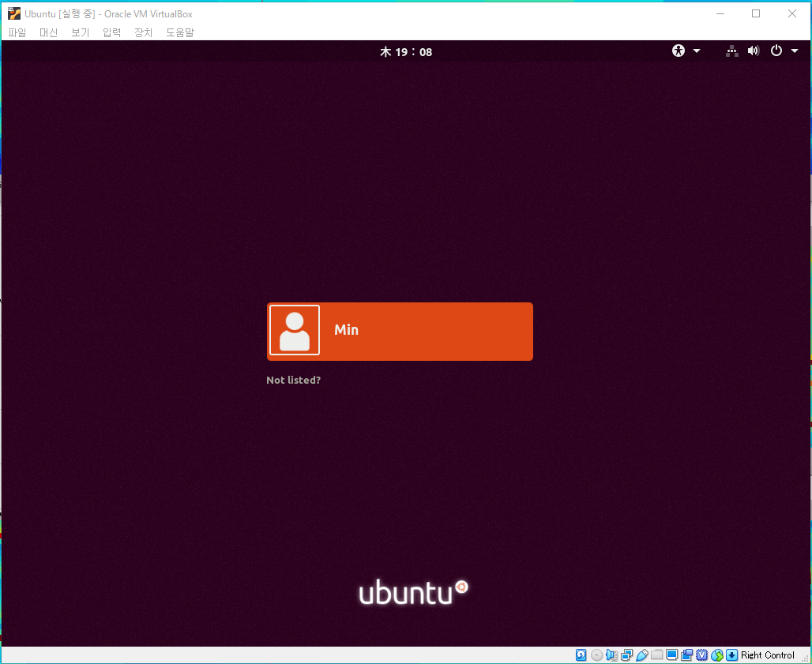Click the keyboard capture arrow icon

[731, 655]
